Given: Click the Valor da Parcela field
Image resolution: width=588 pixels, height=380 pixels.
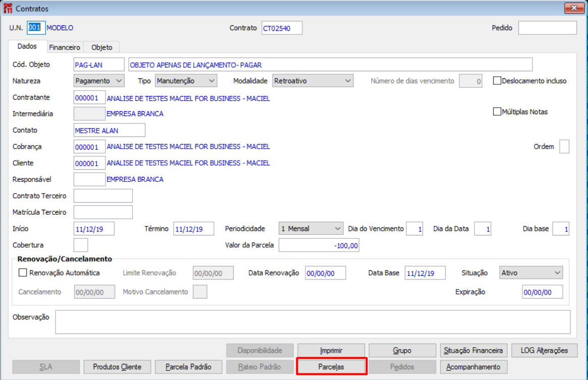Looking at the screenshot, I should (319, 245).
